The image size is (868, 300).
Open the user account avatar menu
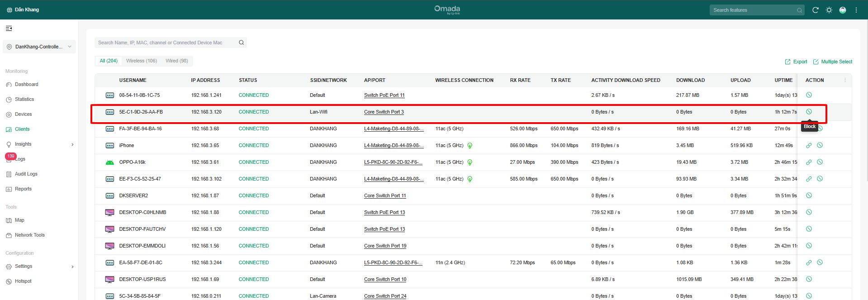[x=842, y=10]
